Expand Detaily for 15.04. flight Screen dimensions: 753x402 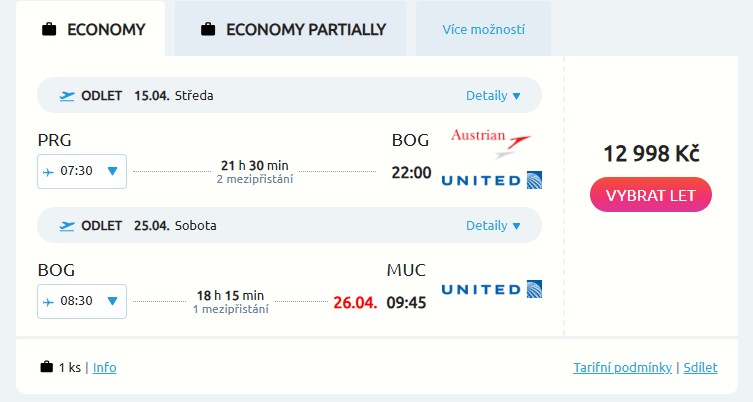point(493,96)
